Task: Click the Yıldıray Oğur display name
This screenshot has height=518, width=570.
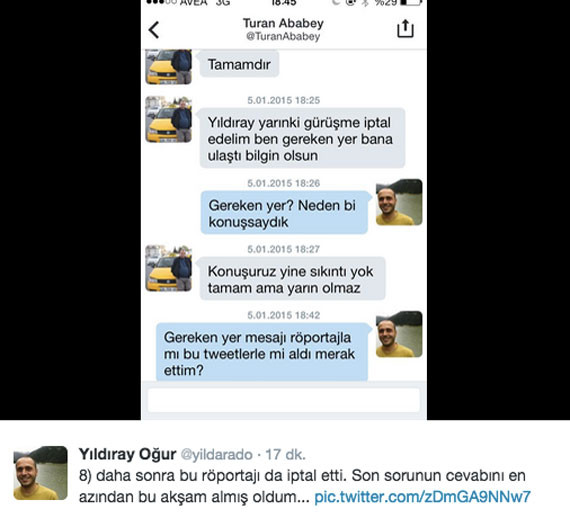Action: 128,454
